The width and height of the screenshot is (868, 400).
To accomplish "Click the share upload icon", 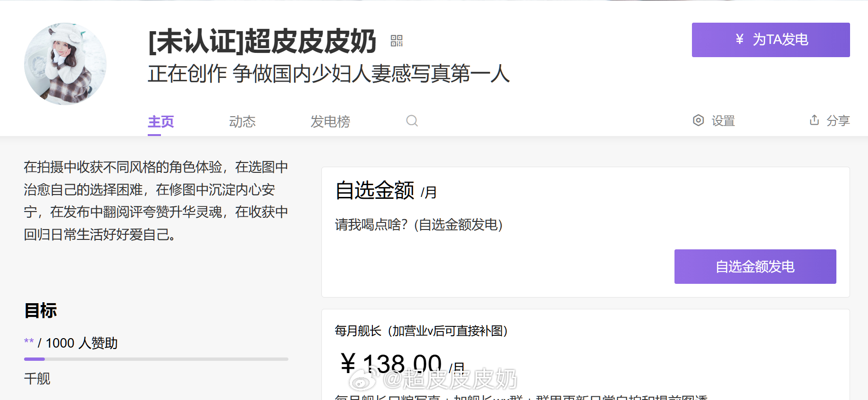I will point(814,120).
